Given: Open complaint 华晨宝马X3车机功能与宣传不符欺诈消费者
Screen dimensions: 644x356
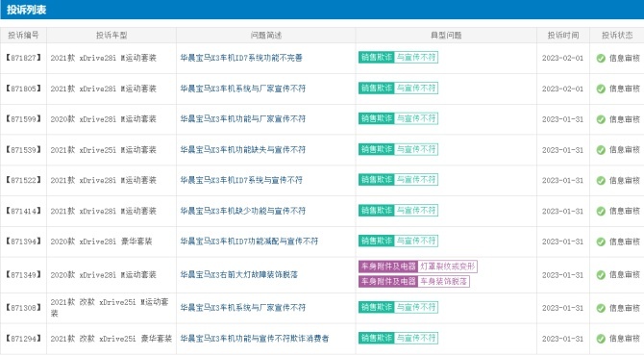Looking at the screenshot, I should 255,339.
